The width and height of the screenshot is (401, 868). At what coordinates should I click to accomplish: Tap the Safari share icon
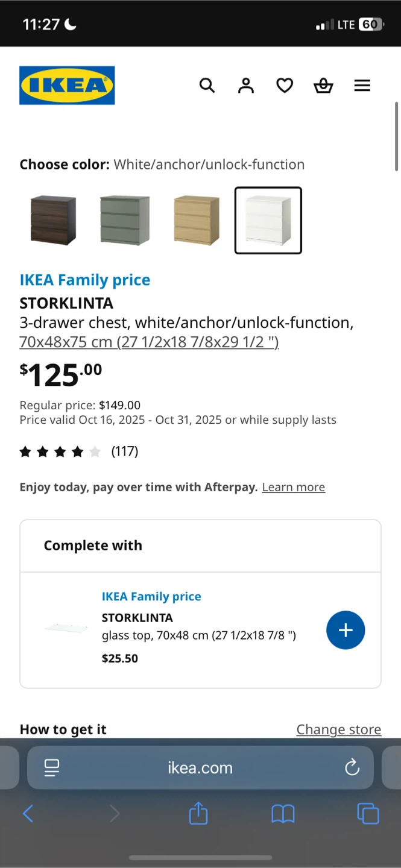[x=198, y=814]
